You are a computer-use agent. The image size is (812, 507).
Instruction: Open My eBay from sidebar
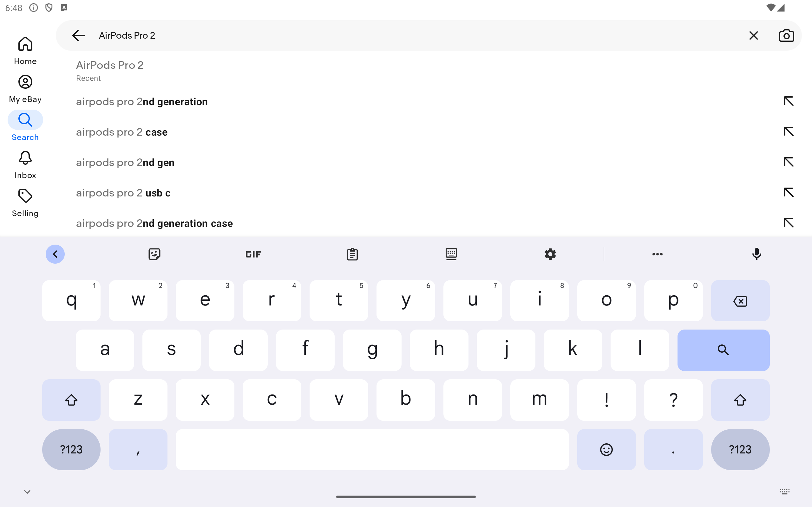25,89
